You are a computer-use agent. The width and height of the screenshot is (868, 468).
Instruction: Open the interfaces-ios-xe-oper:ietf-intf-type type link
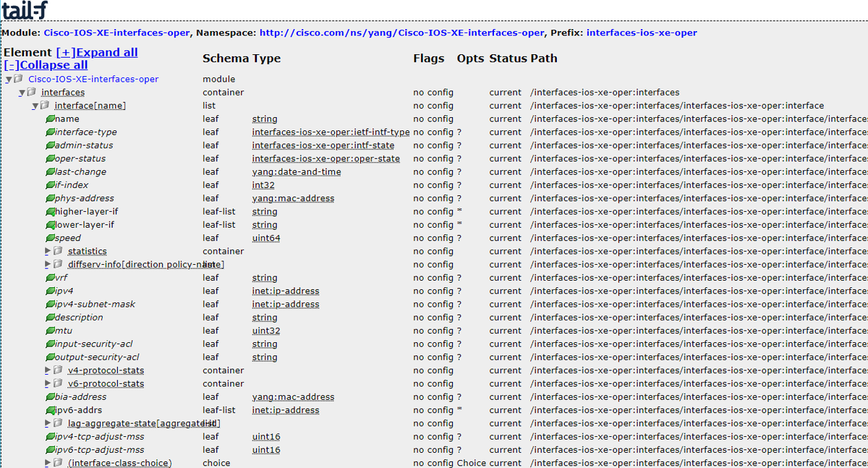click(331, 132)
